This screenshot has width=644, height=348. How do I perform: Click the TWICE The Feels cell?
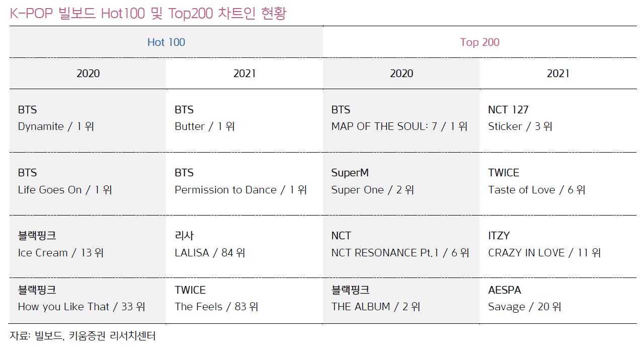tap(245, 301)
